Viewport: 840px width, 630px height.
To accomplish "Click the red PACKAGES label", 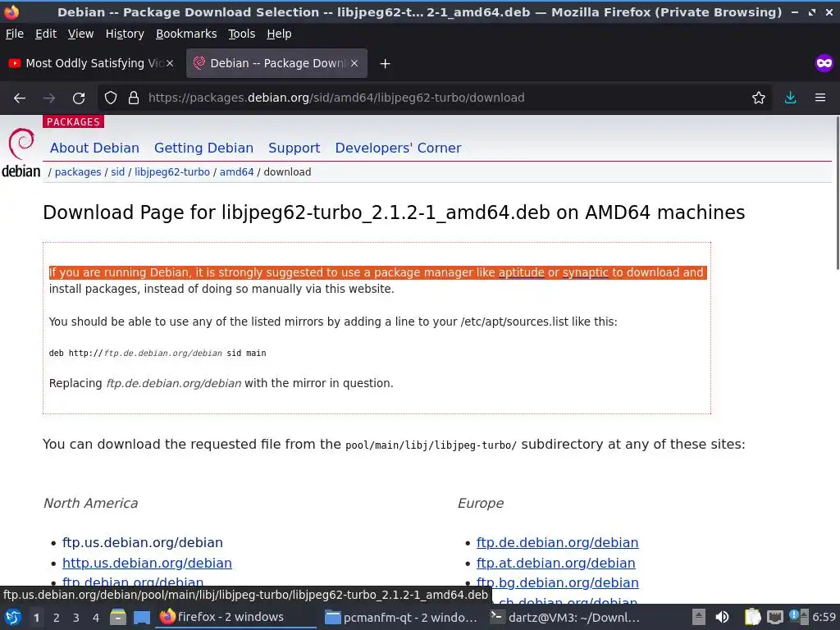I will pyautogui.click(x=73, y=121).
